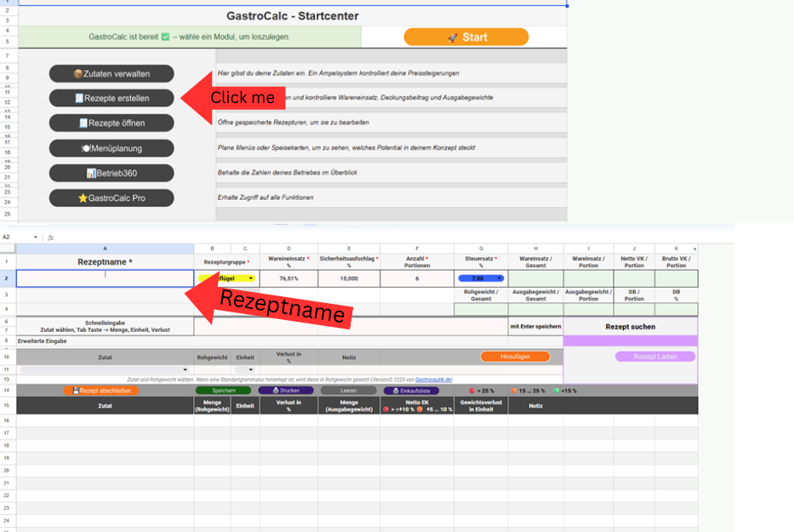Click the fx formula icon
794x532 pixels.
point(51,237)
